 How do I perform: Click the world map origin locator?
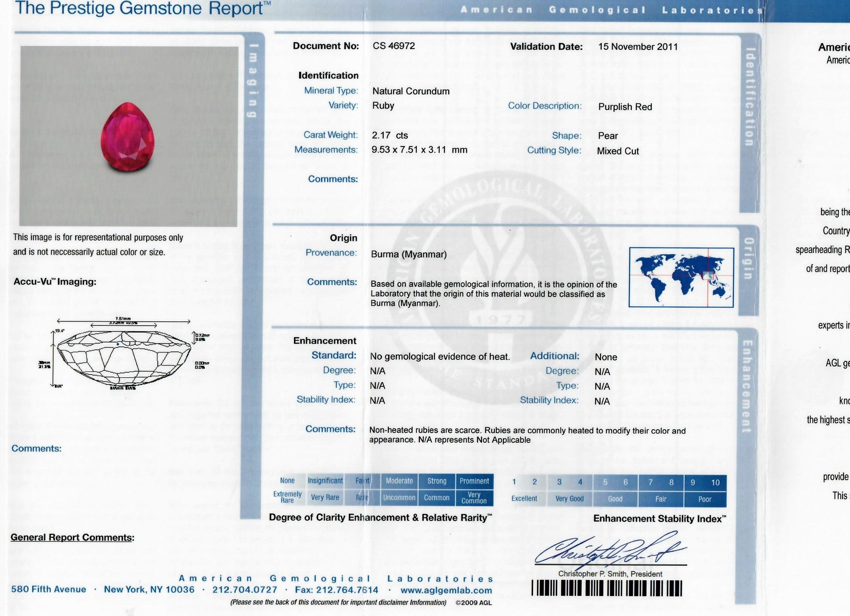point(681,277)
